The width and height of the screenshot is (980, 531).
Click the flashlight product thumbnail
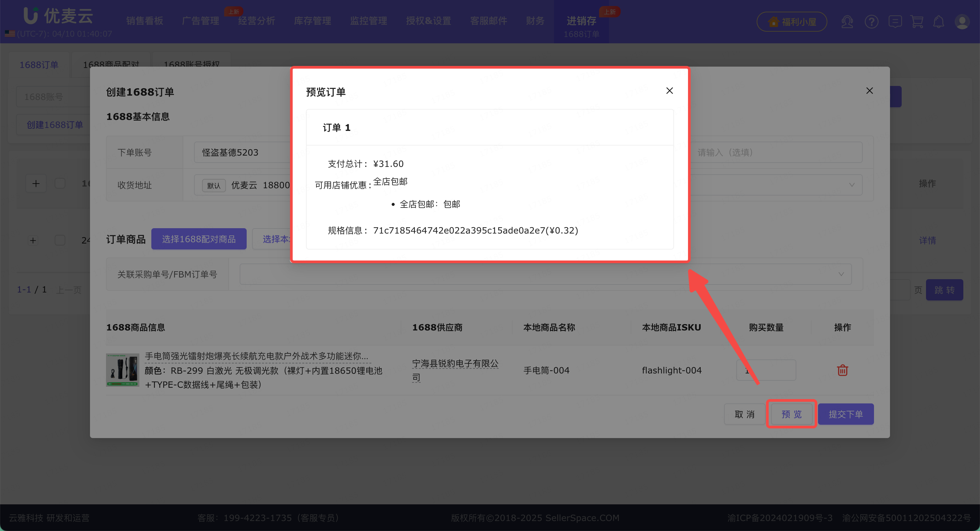[123, 370]
